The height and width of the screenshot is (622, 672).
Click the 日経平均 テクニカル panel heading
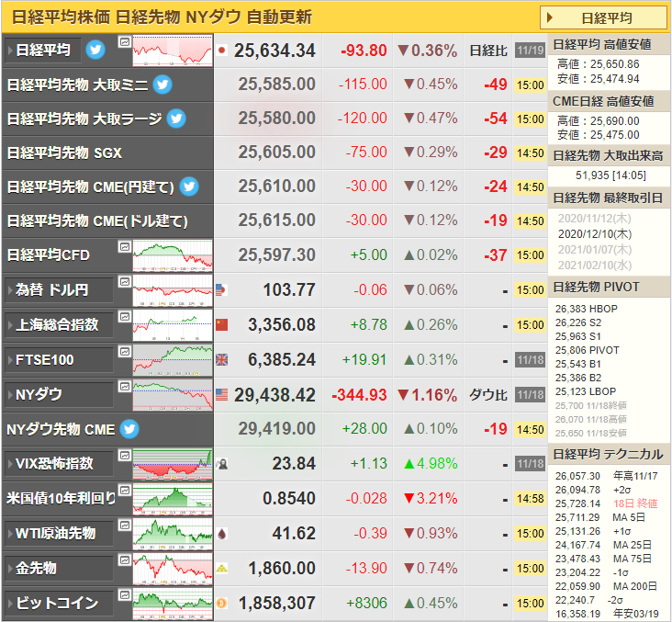click(x=608, y=454)
